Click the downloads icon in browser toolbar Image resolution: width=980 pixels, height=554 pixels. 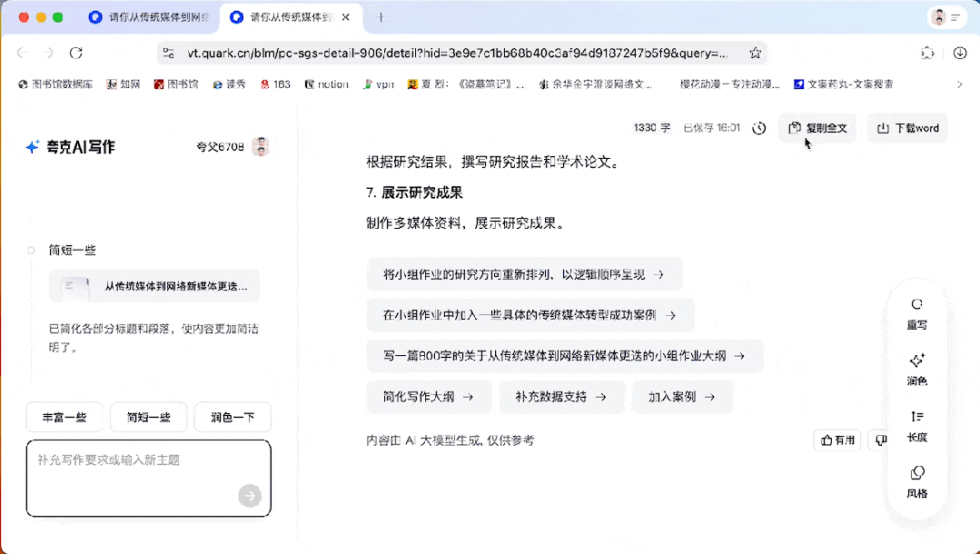(x=960, y=53)
